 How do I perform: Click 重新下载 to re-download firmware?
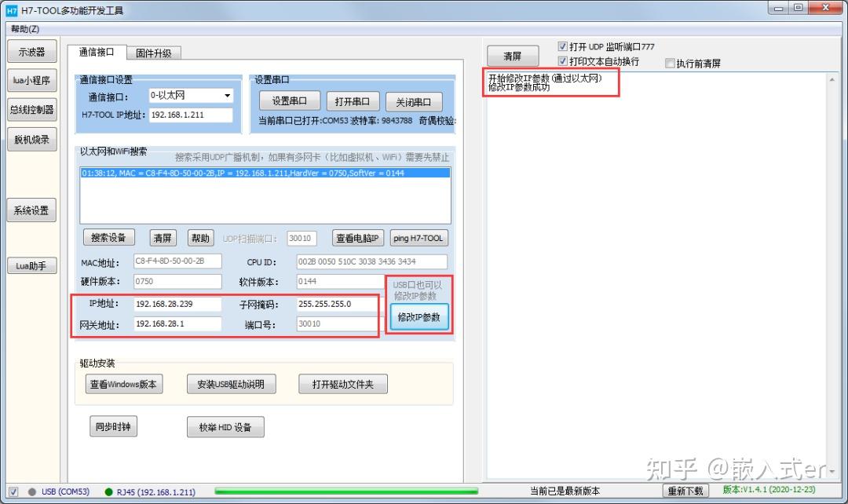[x=685, y=491]
